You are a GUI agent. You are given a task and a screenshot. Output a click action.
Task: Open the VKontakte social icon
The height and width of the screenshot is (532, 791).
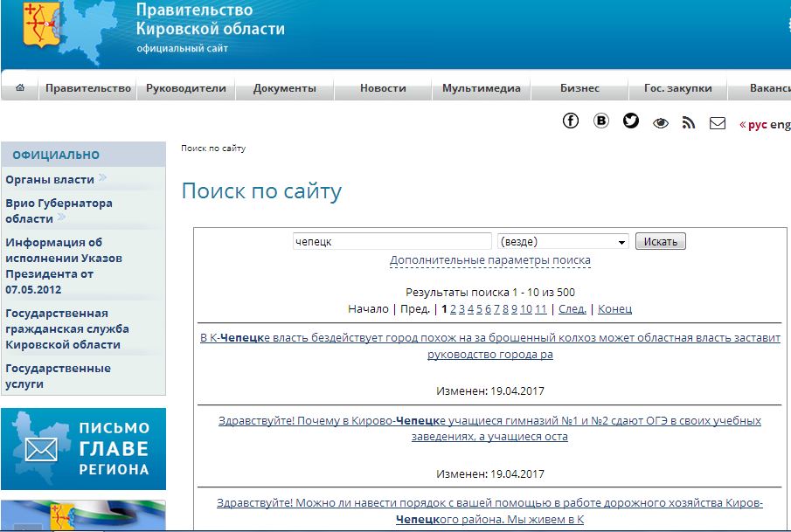coord(601,121)
